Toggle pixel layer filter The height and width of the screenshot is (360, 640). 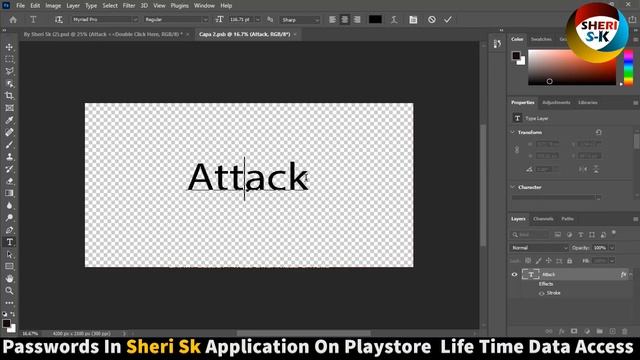coord(558,235)
